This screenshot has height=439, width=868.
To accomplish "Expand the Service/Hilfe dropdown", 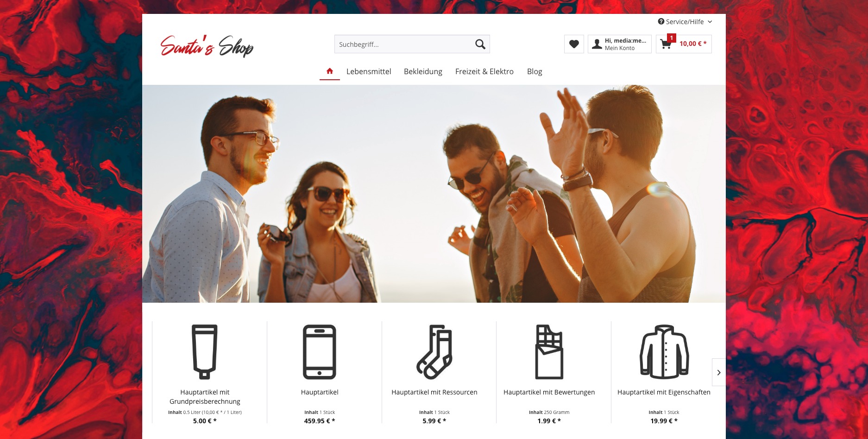I will [x=685, y=22].
